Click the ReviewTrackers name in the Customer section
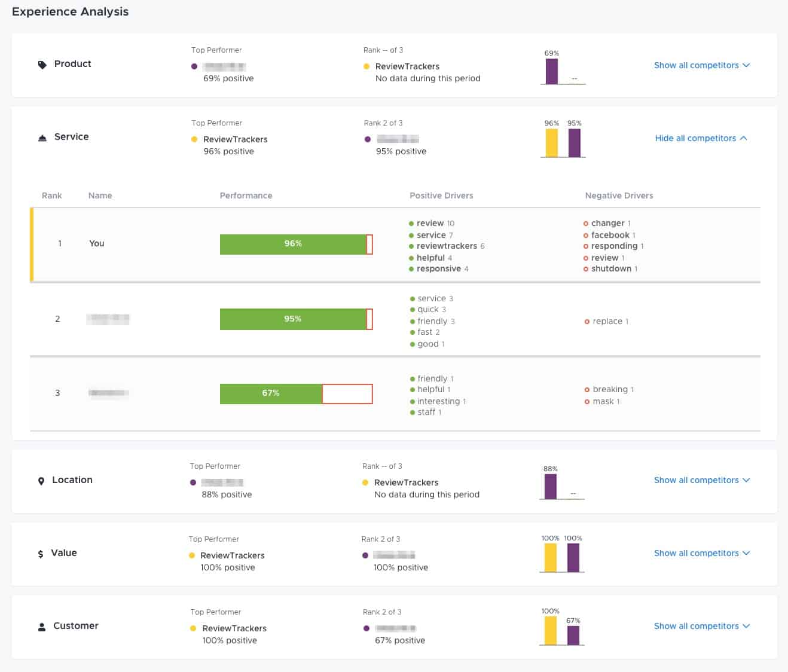The width and height of the screenshot is (788, 672). click(x=233, y=628)
